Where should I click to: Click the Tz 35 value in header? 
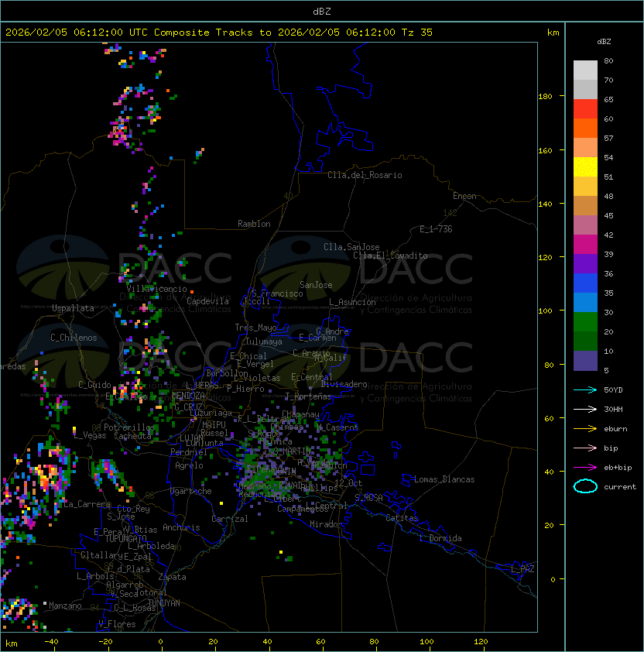pos(417,33)
